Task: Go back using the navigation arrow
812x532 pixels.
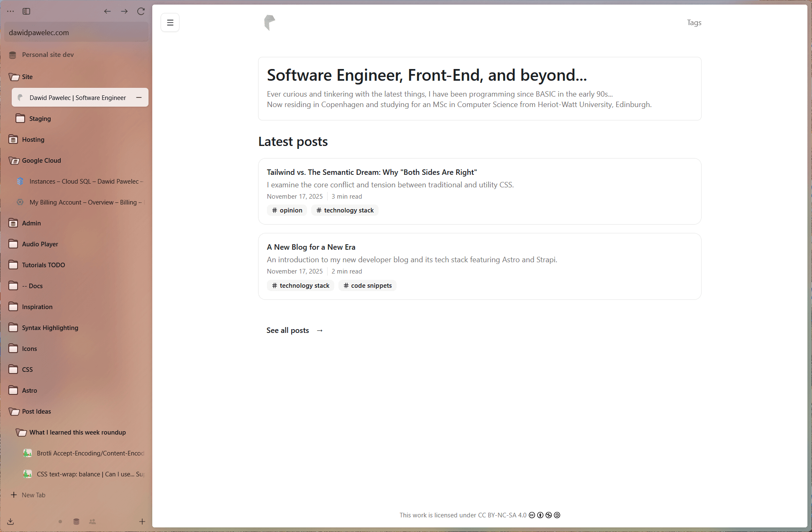Action: pyautogui.click(x=107, y=11)
